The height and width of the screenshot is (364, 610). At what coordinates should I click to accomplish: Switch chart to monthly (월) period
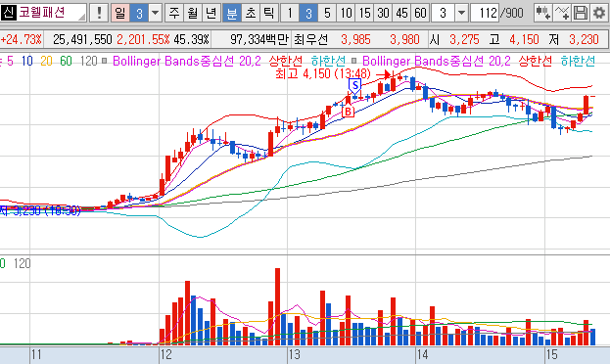coord(193,14)
